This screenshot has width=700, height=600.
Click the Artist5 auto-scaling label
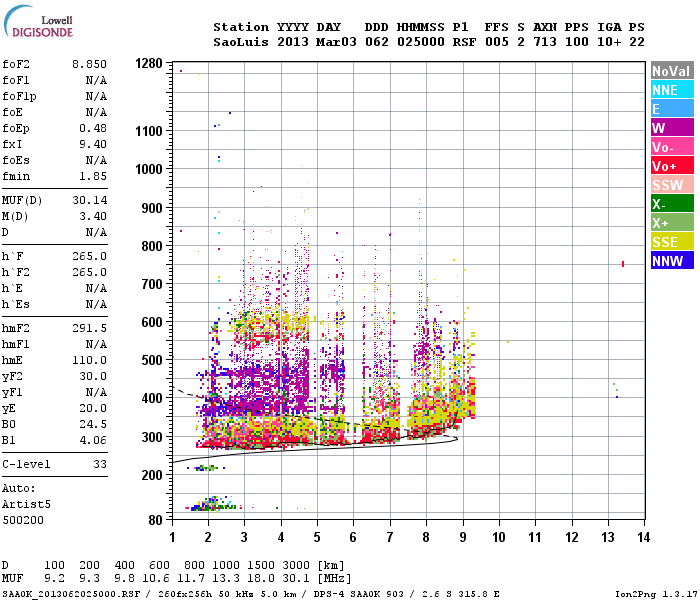[26, 504]
